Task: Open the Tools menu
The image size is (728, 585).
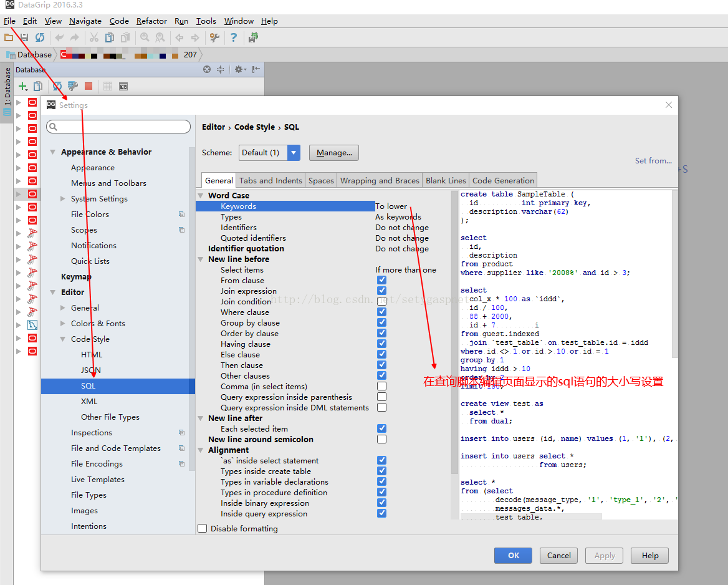Action: (206, 21)
